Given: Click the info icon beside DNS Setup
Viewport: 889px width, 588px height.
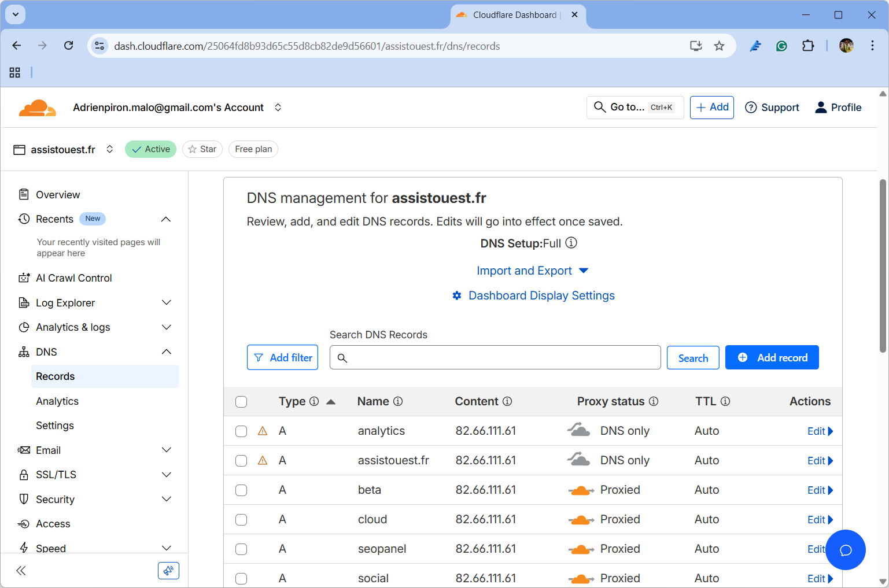Looking at the screenshot, I should [571, 243].
